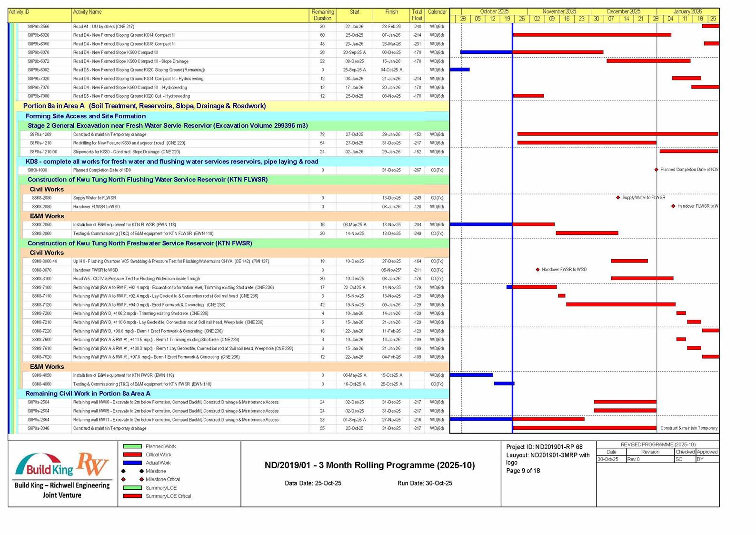
Task: Click the Handover FLWSR to WSD milestone diamond
Action: pyautogui.click(x=673, y=206)
